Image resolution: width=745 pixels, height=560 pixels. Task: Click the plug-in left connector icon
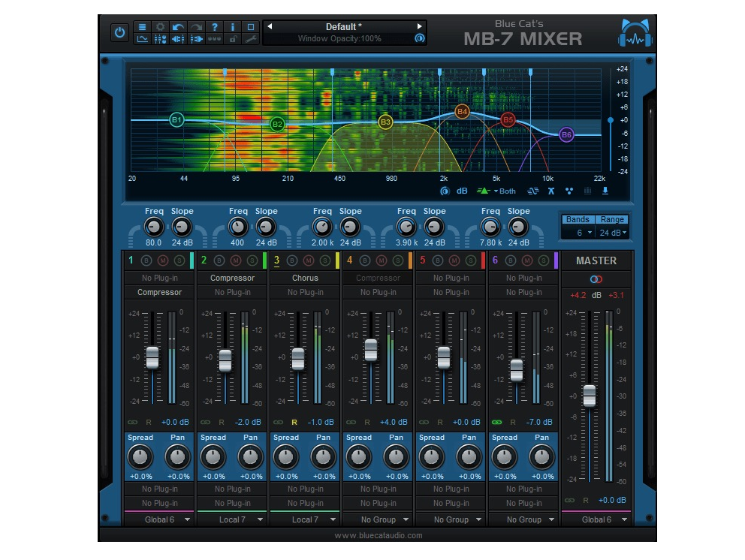point(178,40)
